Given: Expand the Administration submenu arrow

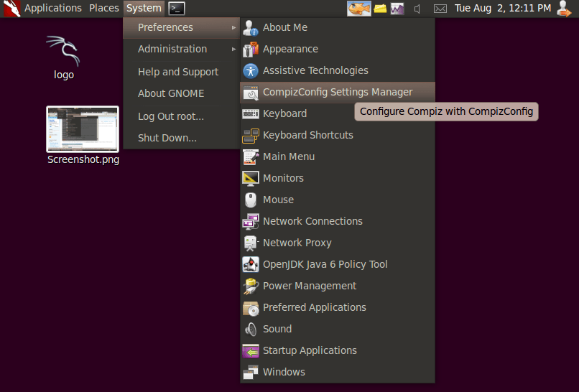Looking at the screenshot, I should click(233, 49).
